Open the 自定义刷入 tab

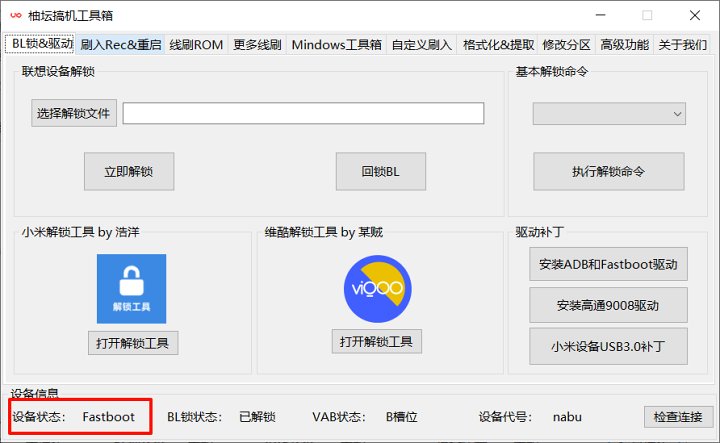tap(422, 45)
